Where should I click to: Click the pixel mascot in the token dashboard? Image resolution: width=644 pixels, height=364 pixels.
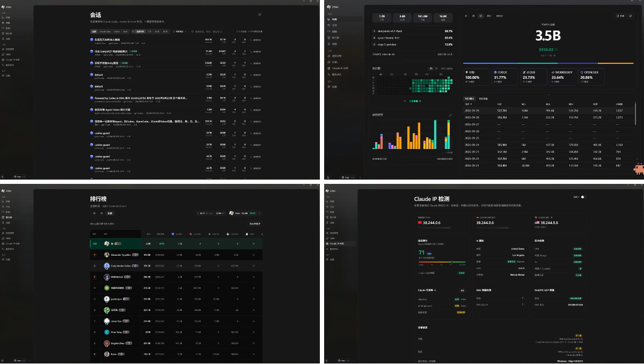click(x=639, y=169)
